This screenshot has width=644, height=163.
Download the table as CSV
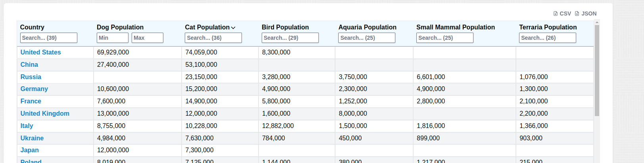[x=562, y=14]
